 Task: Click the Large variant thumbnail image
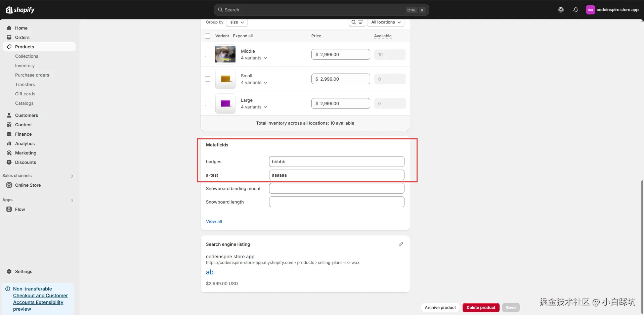(225, 103)
